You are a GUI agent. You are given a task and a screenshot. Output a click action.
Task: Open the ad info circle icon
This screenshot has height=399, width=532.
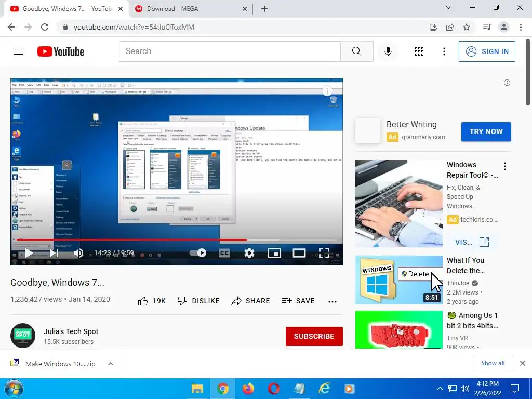507,83
